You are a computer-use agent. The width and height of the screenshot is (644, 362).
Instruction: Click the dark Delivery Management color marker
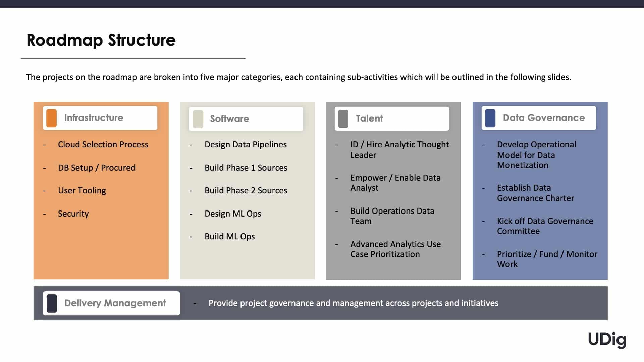click(52, 303)
